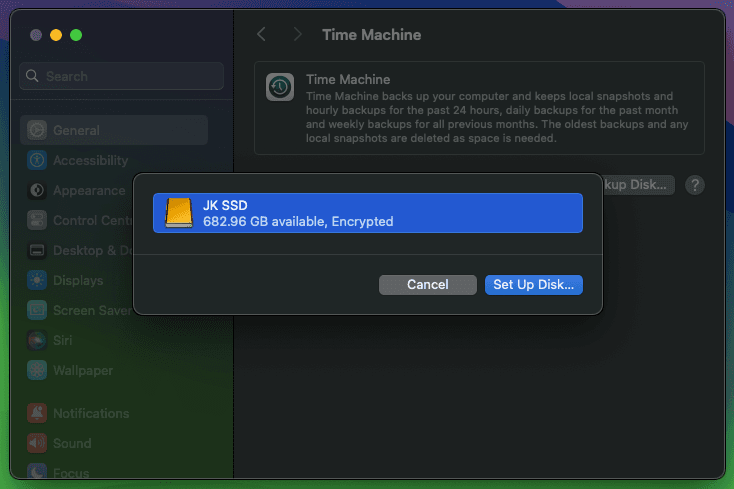Click the green zoom window button
734x489 pixels.
(76, 35)
